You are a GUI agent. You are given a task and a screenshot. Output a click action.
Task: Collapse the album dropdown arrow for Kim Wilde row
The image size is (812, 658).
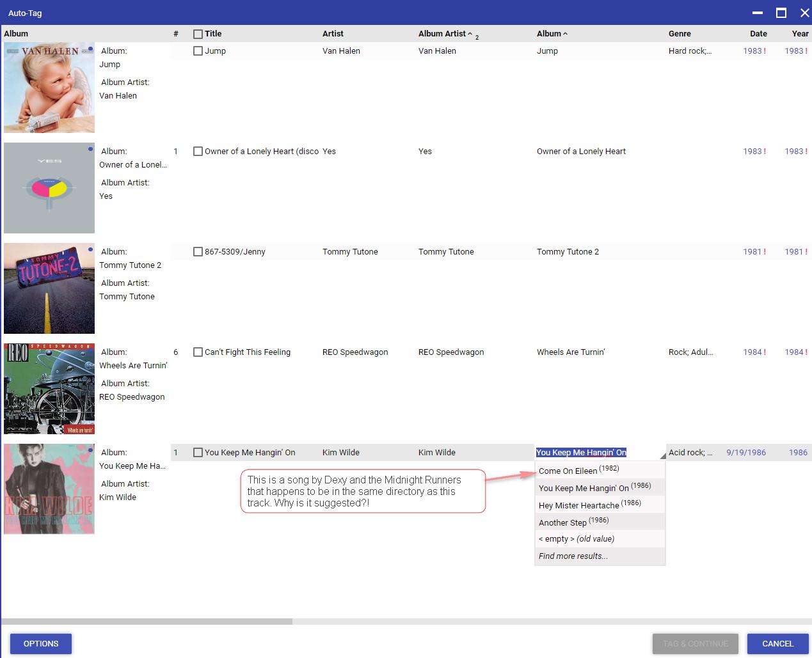pyautogui.click(x=662, y=456)
